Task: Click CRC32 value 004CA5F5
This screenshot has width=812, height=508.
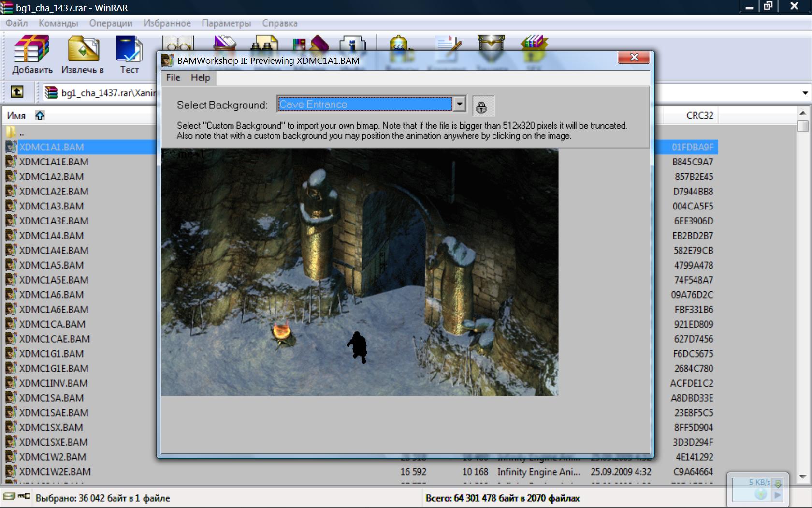Action: pyautogui.click(x=693, y=206)
